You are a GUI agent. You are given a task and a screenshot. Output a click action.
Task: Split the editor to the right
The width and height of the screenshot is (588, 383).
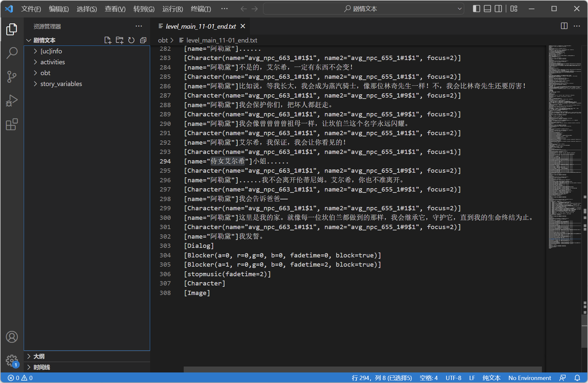point(564,26)
